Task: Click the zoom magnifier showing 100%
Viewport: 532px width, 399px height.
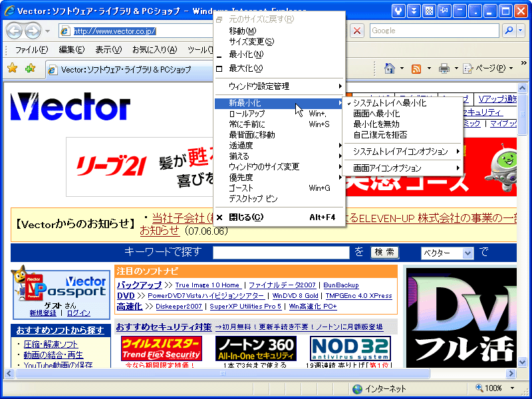Action: [x=479, y=388]
